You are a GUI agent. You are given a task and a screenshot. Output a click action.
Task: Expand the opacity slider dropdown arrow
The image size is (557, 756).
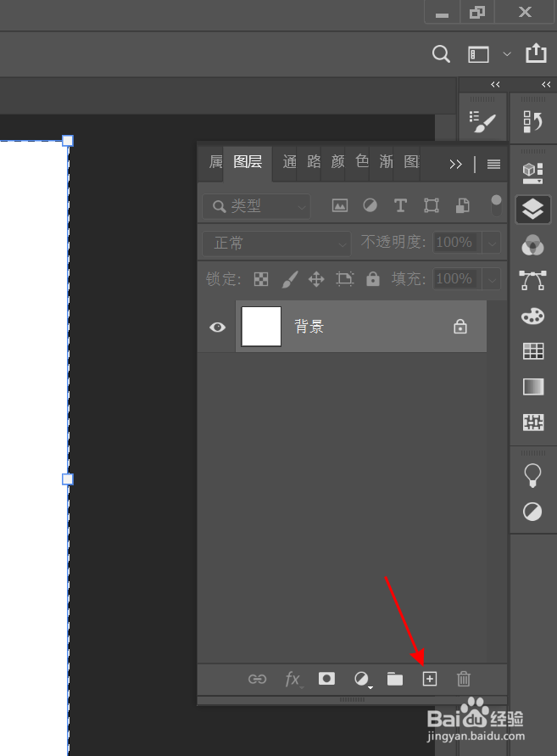(492, 243)
